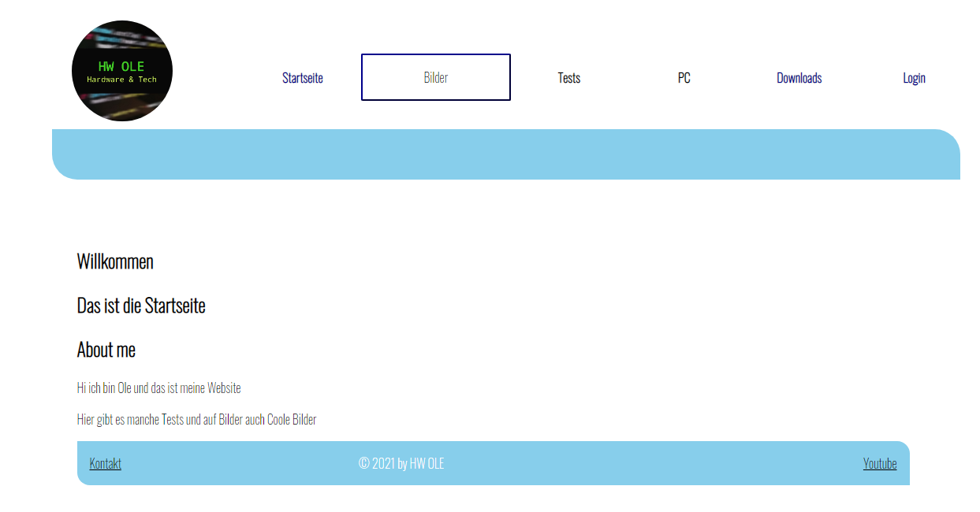The image size is (980, 512).
Task: Click the words 'Coole Bilder' in paragraph
Action: point(292,420)
